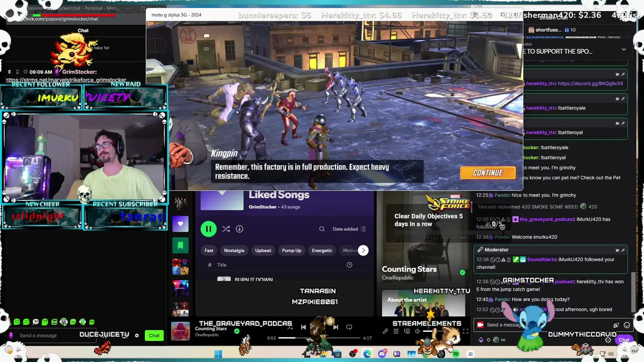Screen dimensions: 644x362
Task: Download Liked Songs with the download icon
Action: (x=239, y=229)
